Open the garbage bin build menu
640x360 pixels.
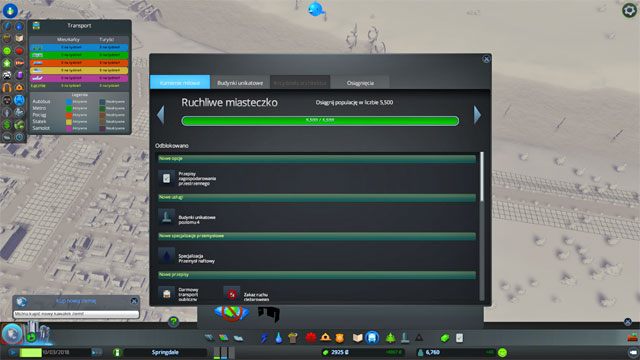click(293, 338)
